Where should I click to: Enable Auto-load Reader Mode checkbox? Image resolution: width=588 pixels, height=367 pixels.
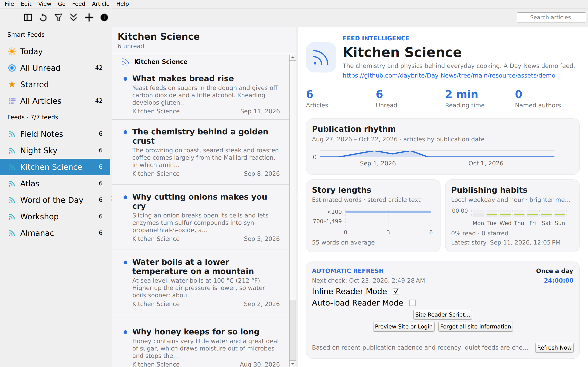click(413, 303)
